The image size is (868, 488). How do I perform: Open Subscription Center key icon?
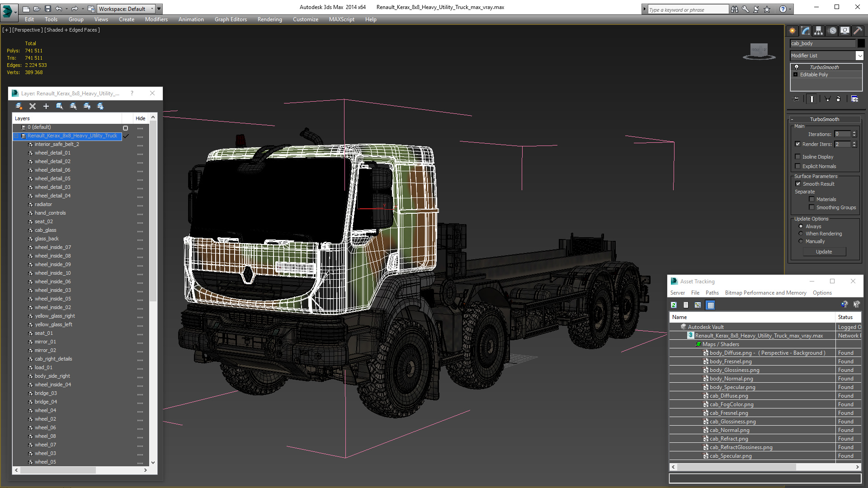(745, 9)
